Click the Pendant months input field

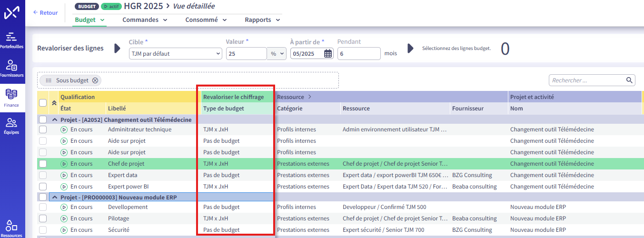358,54
